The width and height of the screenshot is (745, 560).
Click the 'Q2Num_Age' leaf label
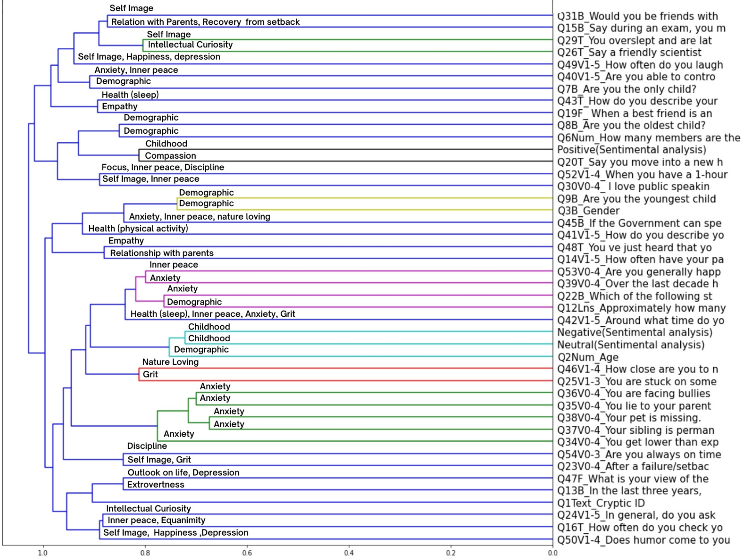pos(588,357)
